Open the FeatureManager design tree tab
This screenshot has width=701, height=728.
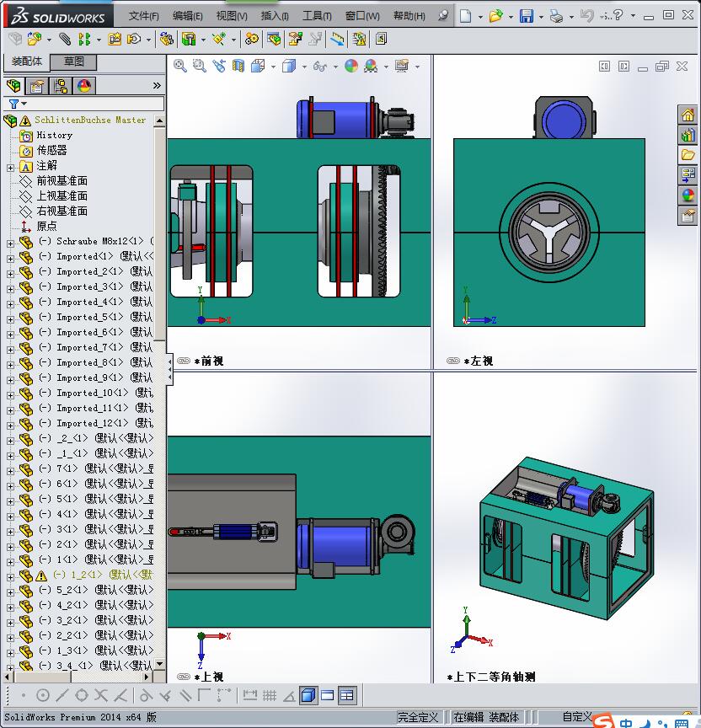coord(14,86)
